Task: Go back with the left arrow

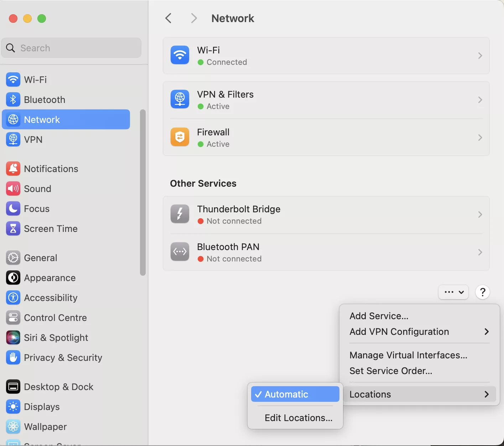Action: click(168, 18)
